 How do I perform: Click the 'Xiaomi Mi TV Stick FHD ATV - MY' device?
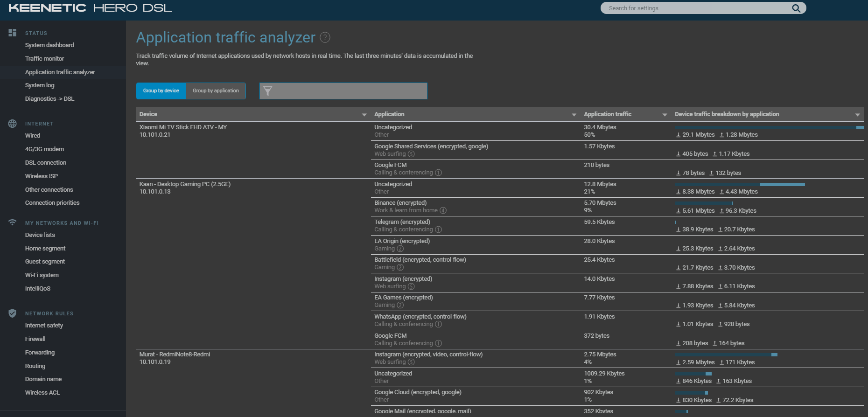183,127
